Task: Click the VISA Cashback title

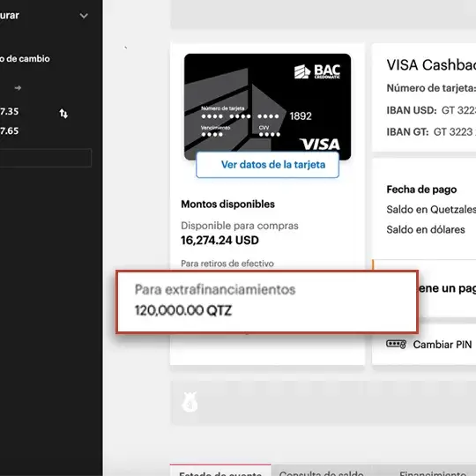Action: click(431, 65)
